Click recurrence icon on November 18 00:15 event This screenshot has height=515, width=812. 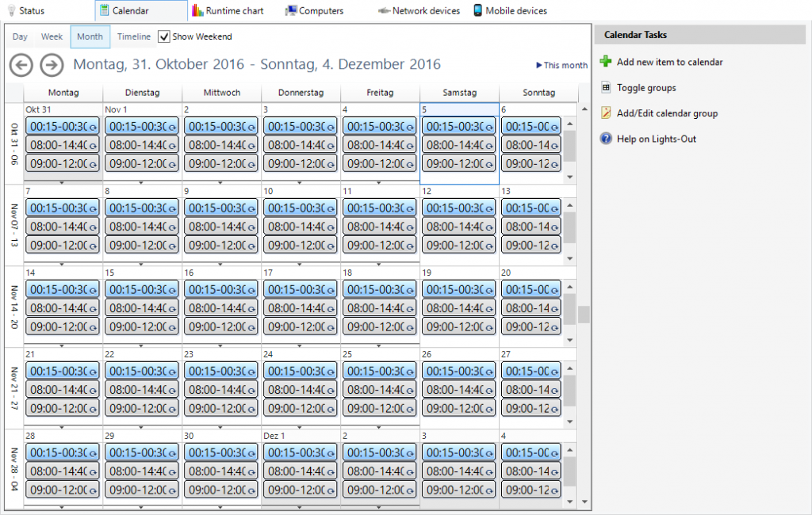[410, 290]
